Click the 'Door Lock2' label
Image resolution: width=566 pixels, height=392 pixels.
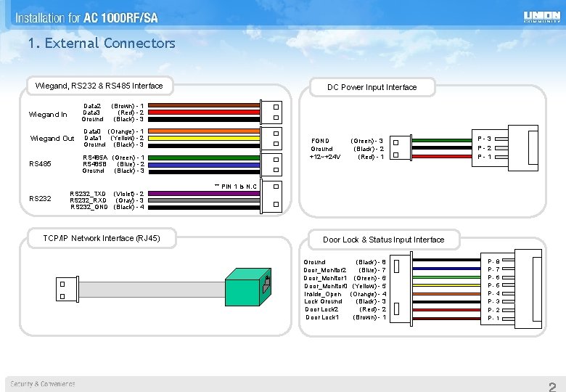[321, 309]
